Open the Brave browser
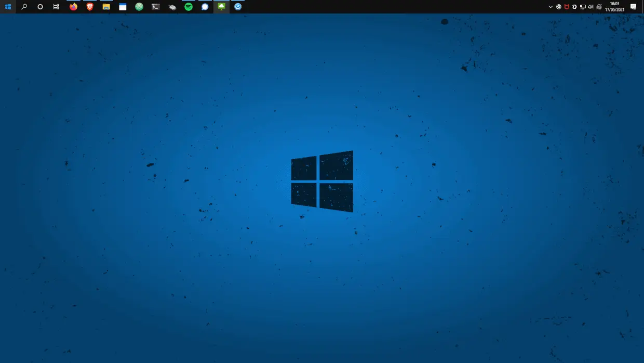This screenshot has height=363, width=644. click(89, 7)
